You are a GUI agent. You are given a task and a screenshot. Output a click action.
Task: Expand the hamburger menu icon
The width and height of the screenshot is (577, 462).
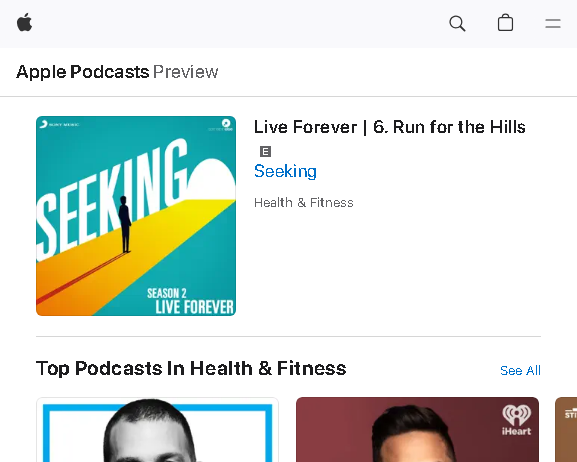(x=553, y=24)
